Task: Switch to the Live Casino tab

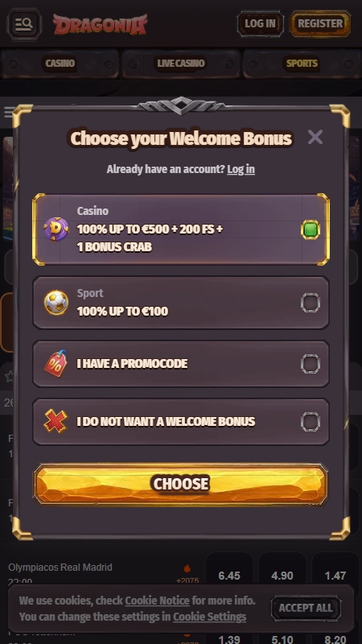Action: pos(181,64)
